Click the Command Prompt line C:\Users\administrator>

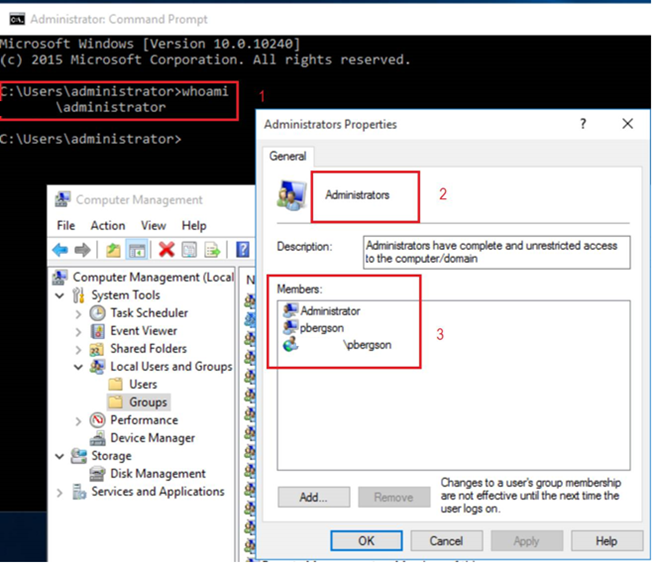(x=91, y=139)
